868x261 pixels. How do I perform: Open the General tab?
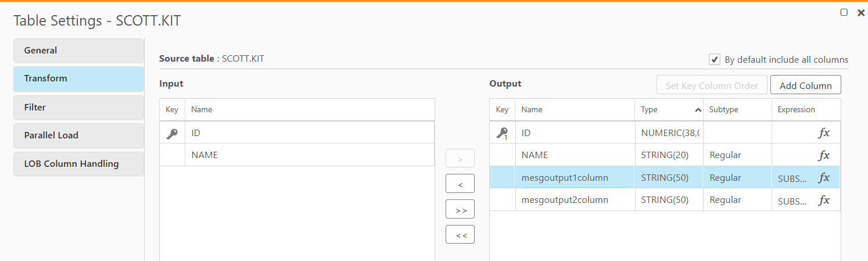pos(78,51)
